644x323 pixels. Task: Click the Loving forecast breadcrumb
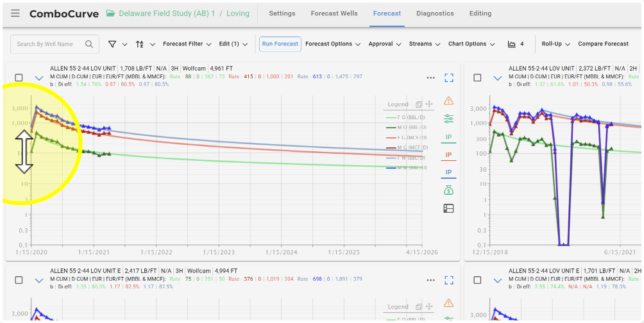point(238,13)
